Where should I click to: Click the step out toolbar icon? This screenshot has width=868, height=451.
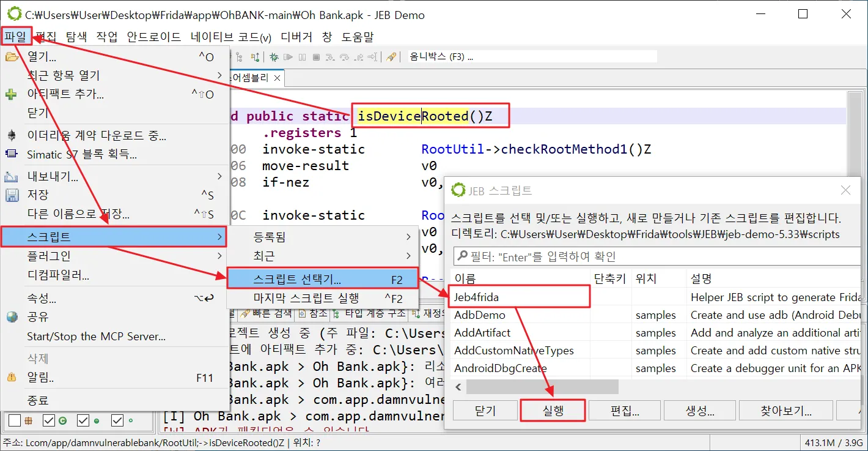pos(359,57)
